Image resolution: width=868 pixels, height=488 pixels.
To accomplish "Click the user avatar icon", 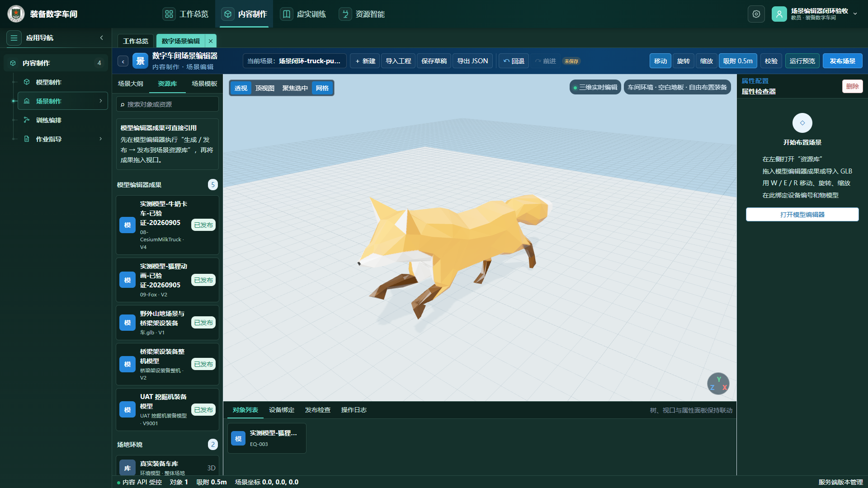I will (779, 14).
